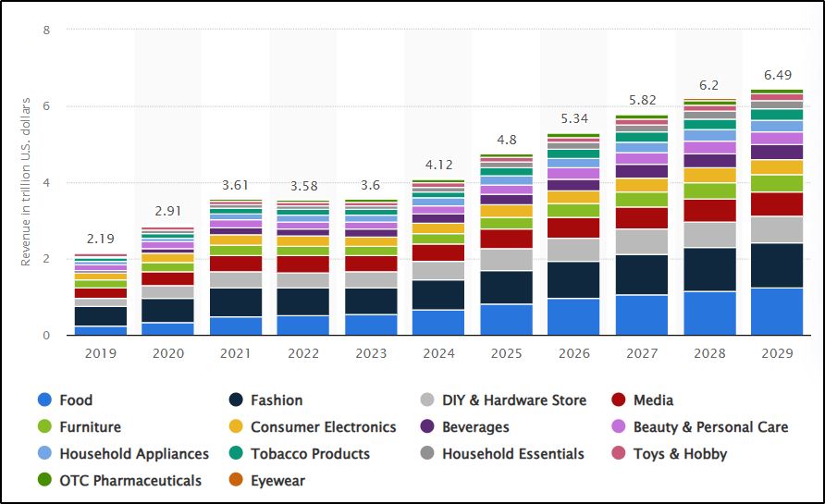Select the Consumer Electronics legend label

323,427
